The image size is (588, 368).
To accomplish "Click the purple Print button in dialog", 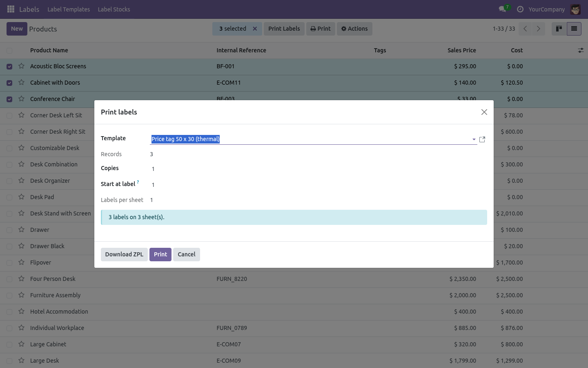I will [x=160, y=254].
